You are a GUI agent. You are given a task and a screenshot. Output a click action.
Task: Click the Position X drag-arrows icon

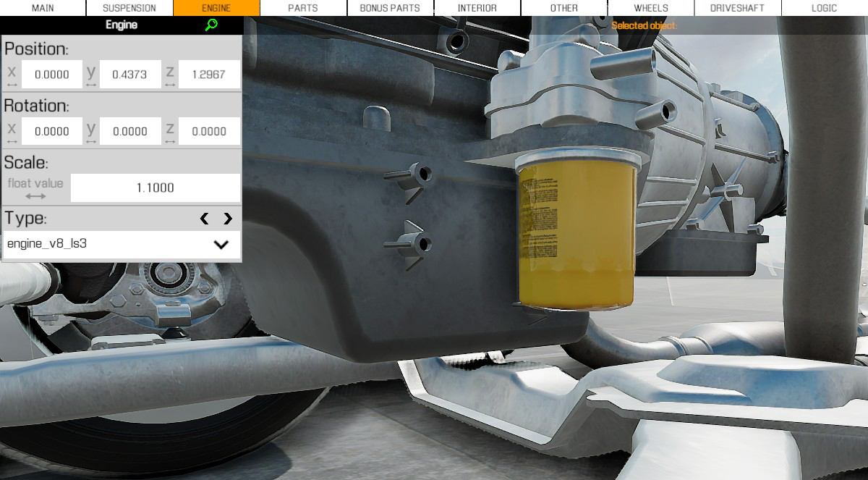(12, 85)
